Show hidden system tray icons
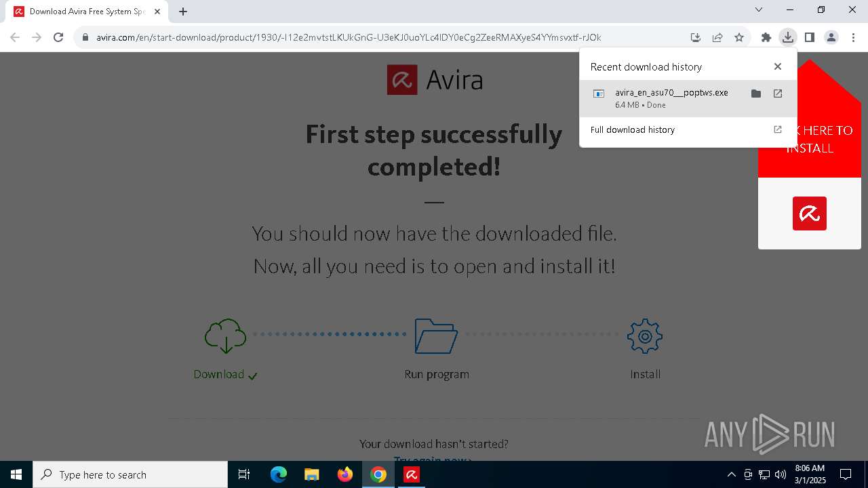The image size is (868, 488). (731, 474)
